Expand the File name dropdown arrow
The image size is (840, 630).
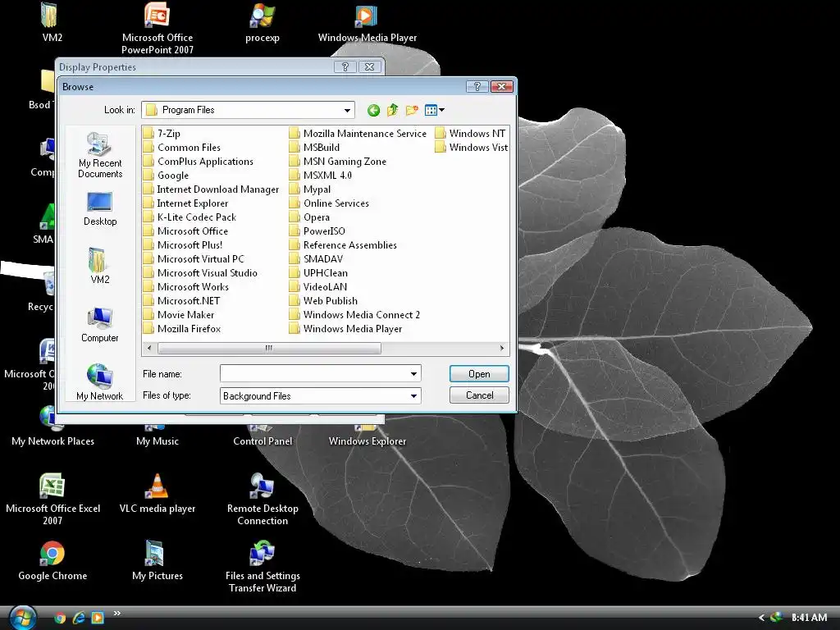point(413,374)
